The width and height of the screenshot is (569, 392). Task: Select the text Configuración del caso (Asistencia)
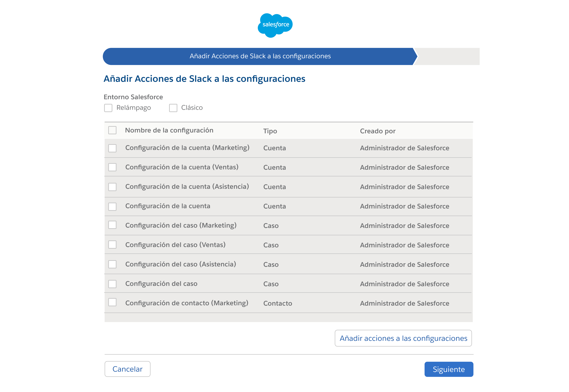(181, 264)
